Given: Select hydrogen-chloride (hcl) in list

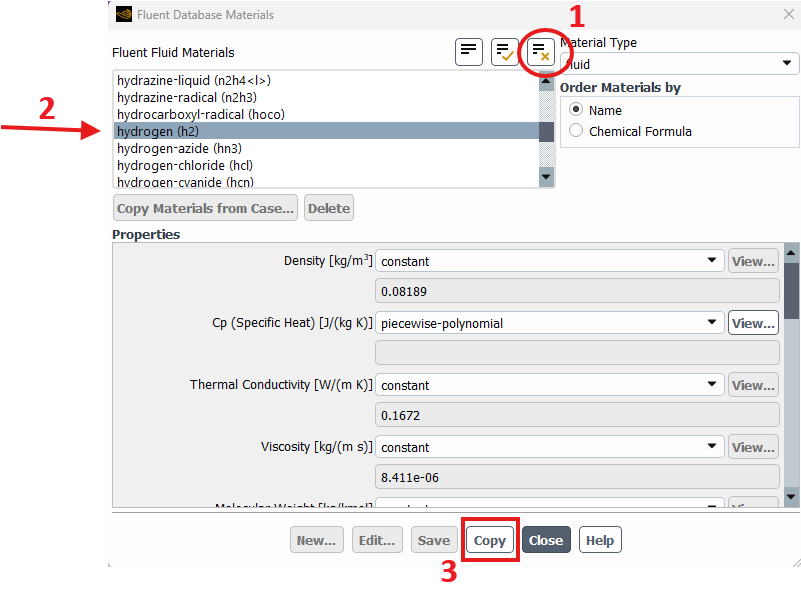Looking at the screenshot, I should pyautogui.click(x=326, y=165).
